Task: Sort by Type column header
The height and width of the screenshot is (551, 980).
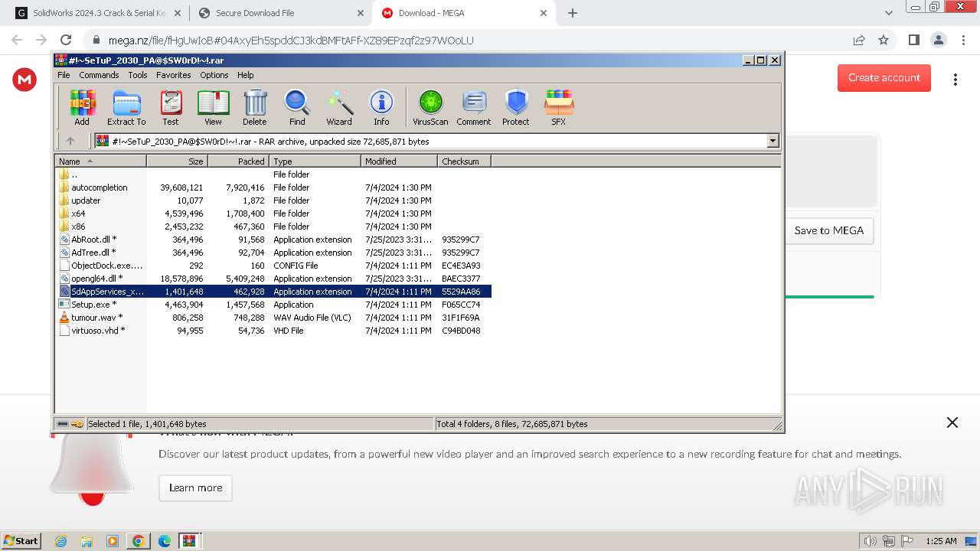Action: coord(315,161)
